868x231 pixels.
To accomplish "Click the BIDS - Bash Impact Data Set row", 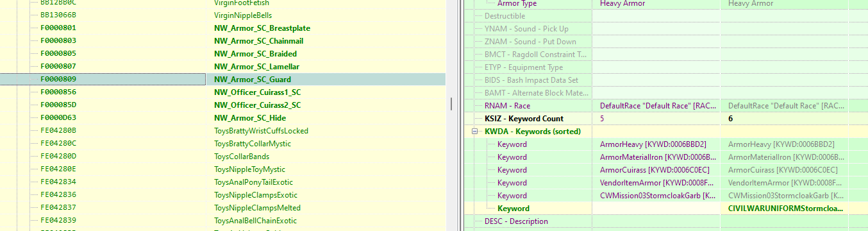I will tap(531, 80).
